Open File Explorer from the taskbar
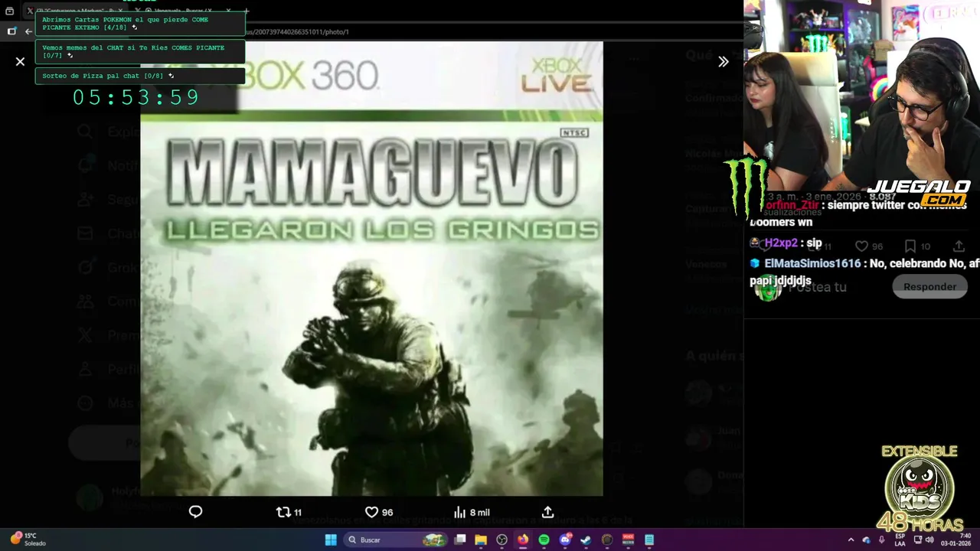 tap(481, 540)
